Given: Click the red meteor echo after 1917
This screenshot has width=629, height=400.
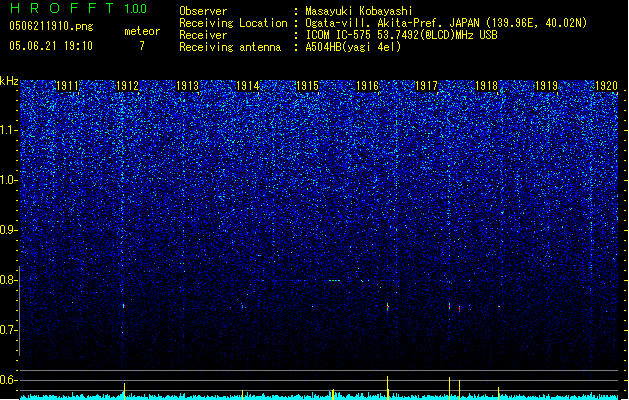Looking at the screenshot, I should coord(459,309).
